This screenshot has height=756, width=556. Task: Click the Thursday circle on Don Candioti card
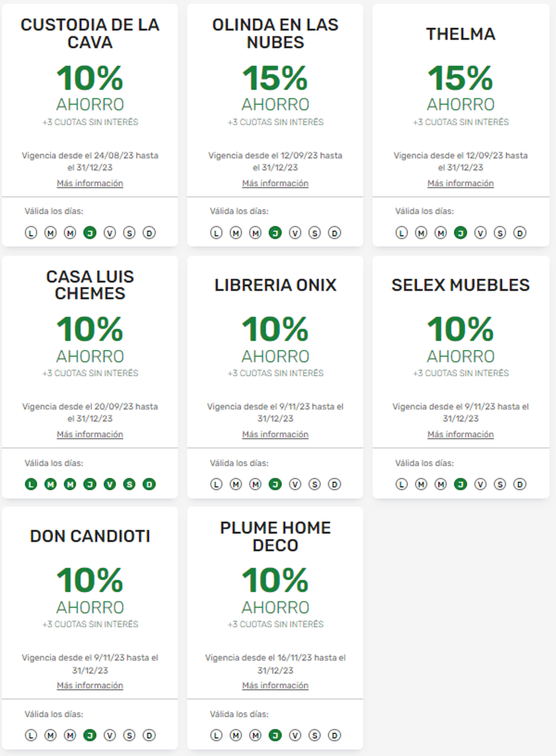tap(90, 735)
